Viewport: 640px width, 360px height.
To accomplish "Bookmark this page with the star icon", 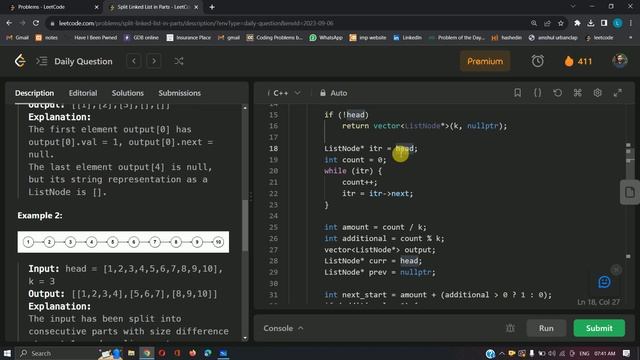I will click(x=561, y=23).
